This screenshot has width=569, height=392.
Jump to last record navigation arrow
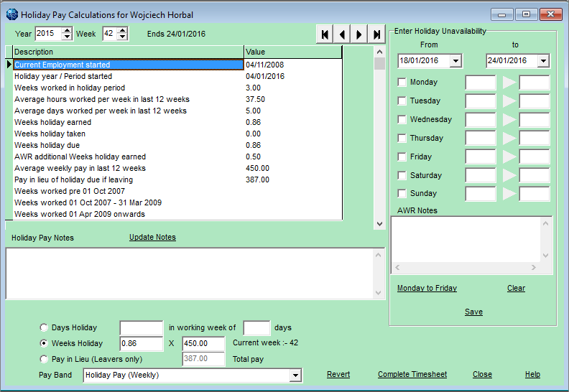(x=376, y=34)
